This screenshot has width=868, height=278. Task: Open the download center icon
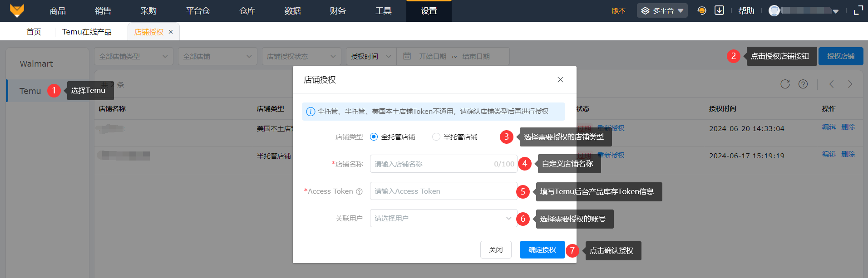point(719,10)
